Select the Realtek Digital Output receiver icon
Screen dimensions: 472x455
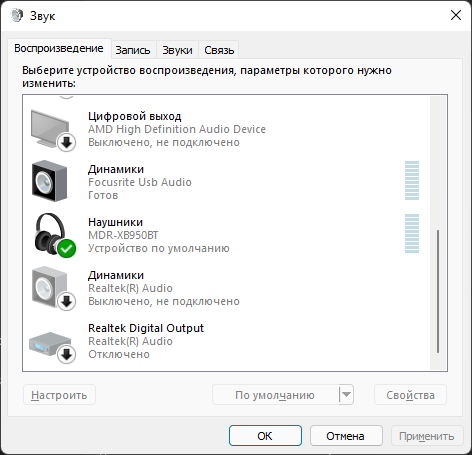pyautogui.click(x=52, y=347)
